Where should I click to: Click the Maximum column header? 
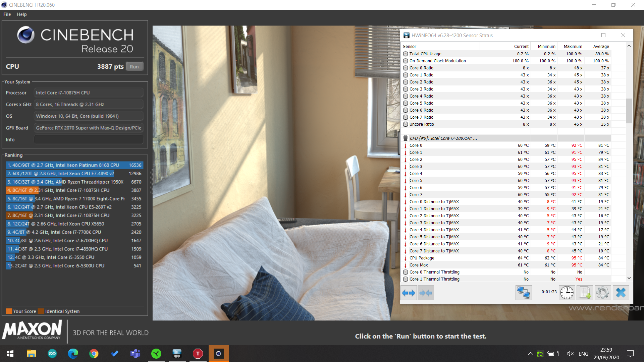(x=573, y=47)
